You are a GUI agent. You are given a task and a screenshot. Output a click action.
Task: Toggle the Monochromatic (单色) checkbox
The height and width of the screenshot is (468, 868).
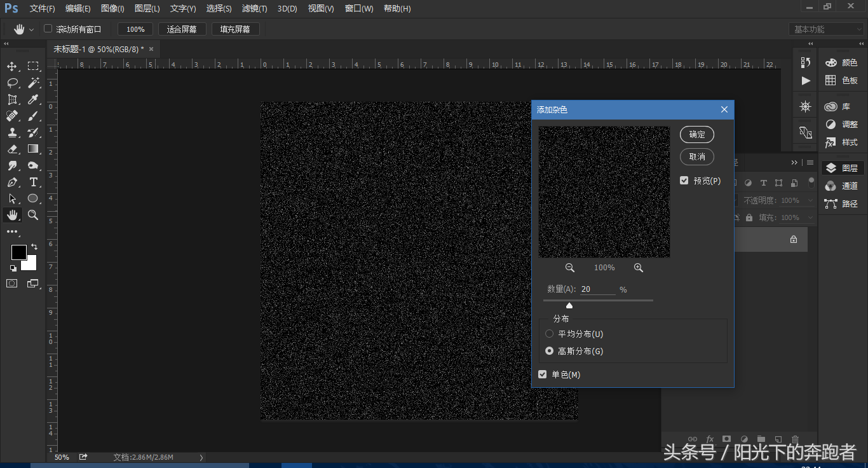click(543, 375)
